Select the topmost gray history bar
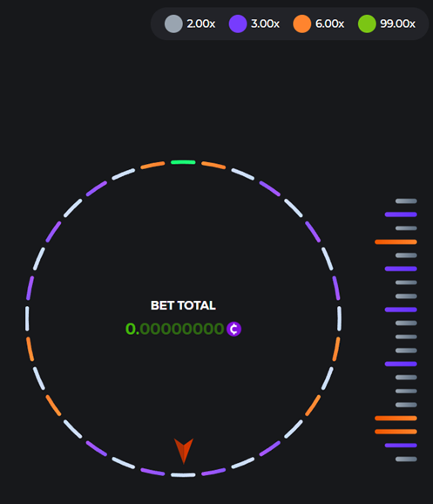 tap(406, 201)
